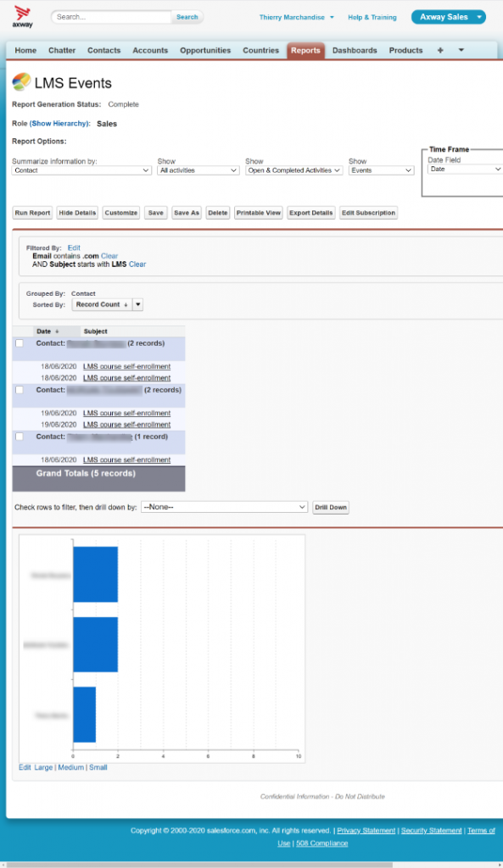
Task: Click the Run Report button
Action: (x=33, y=213)
